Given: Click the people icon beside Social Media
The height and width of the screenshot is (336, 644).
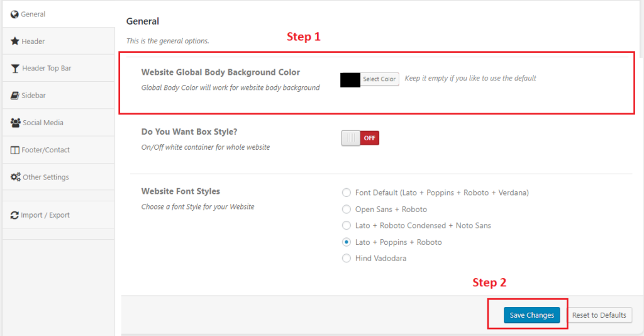Looking at the screenshot, I should pyautogui.click(x=15, y=123).
